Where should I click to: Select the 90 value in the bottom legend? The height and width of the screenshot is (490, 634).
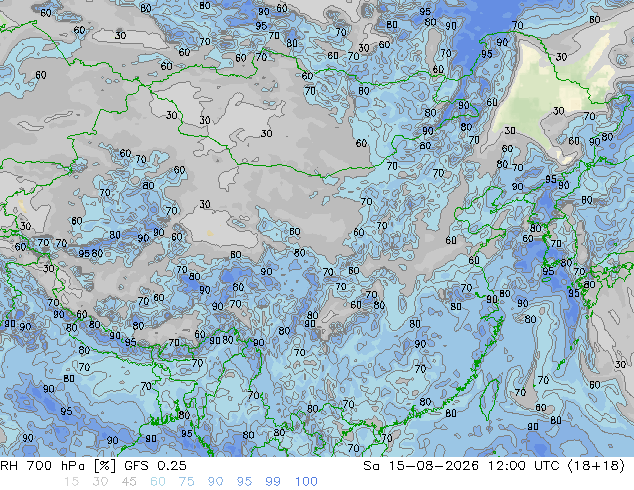click(216, 482)
